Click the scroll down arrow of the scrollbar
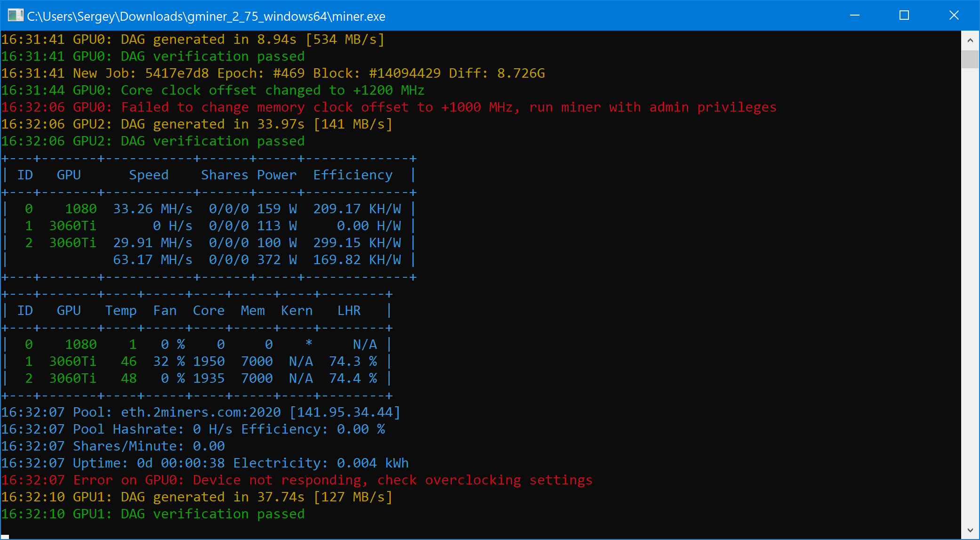 point(970,530)
